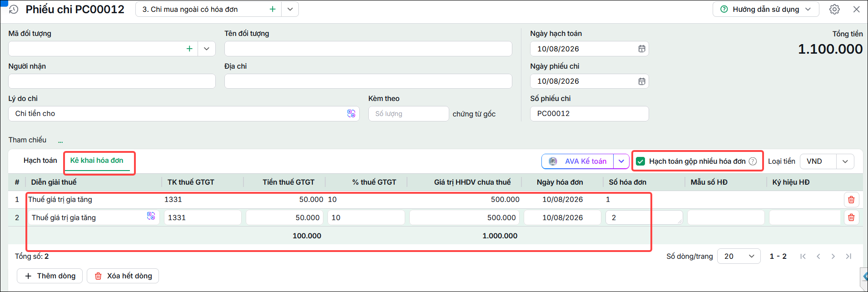Open the Tham chiếu ellipsis link
The image size is (868, 292).
click(60, 141)
